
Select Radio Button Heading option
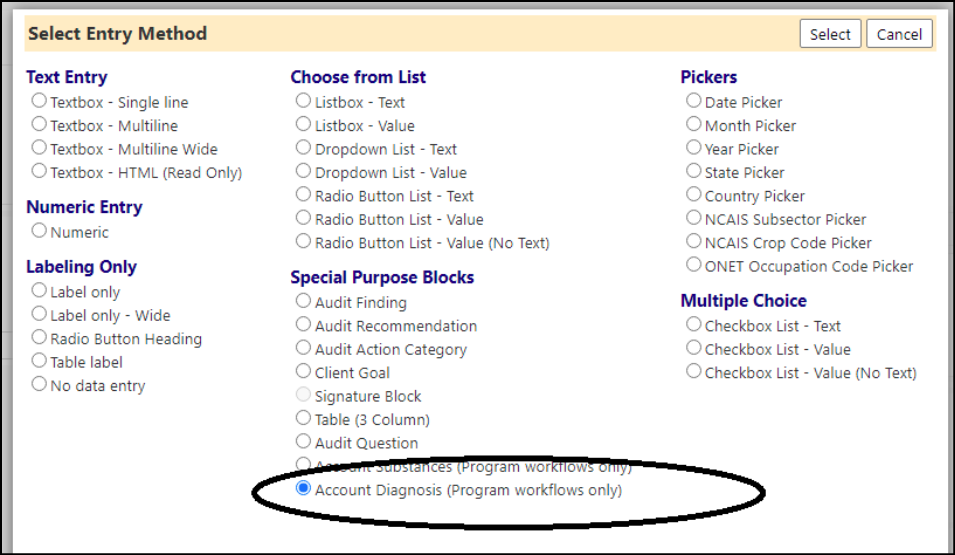click(39, 337)
